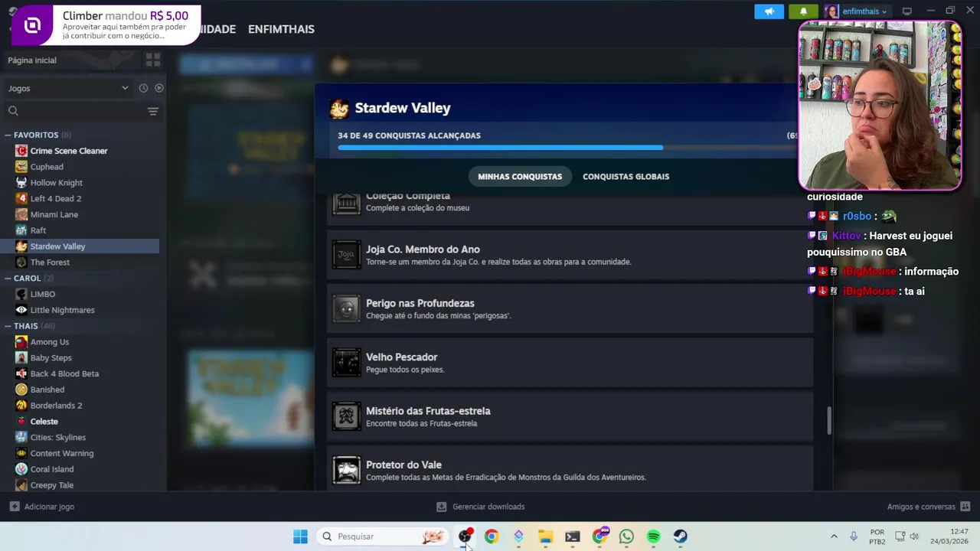Toggle ready-to-play filter icon

158,88
